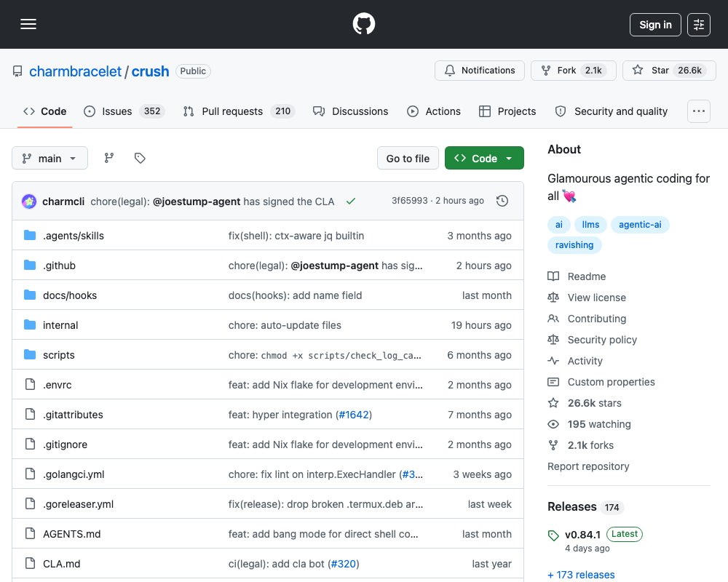Open the .goreleaser.yml file
The height and width of the screenshot is (582, 728).
(78, 504)
